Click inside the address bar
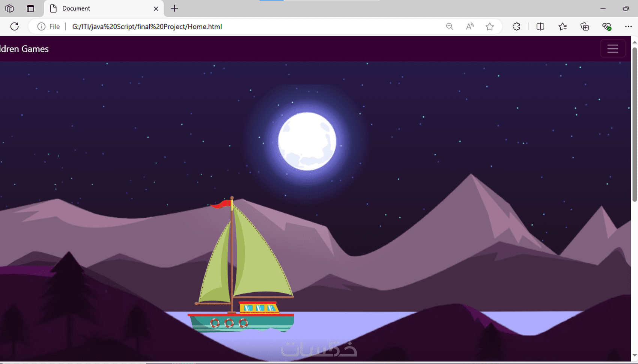The image size is (638, 364). tap(263, 26)
